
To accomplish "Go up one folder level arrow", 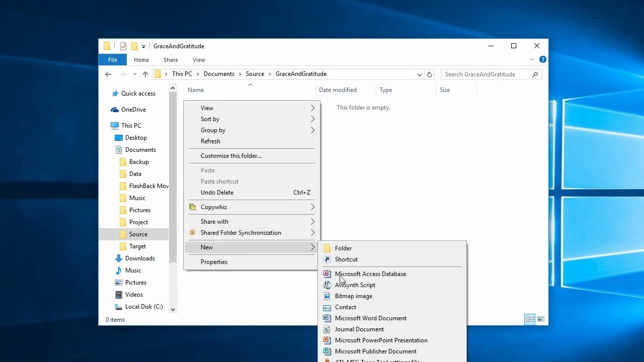I will (145, 74).
